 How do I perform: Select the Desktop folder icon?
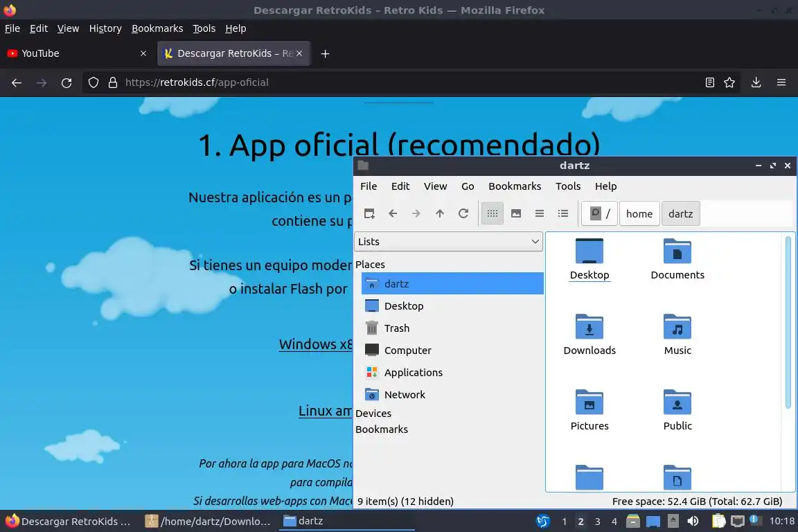coord(589,259)
